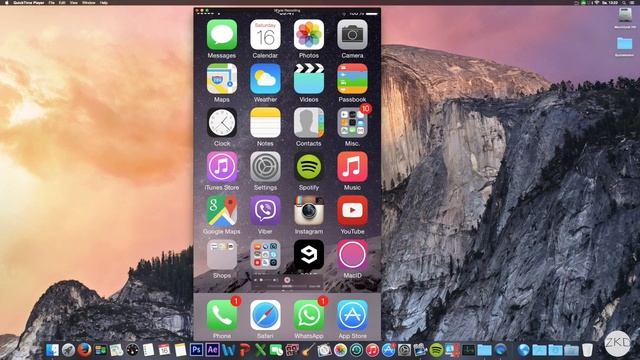Open Finder from the Mac dock

coord(52,350)
